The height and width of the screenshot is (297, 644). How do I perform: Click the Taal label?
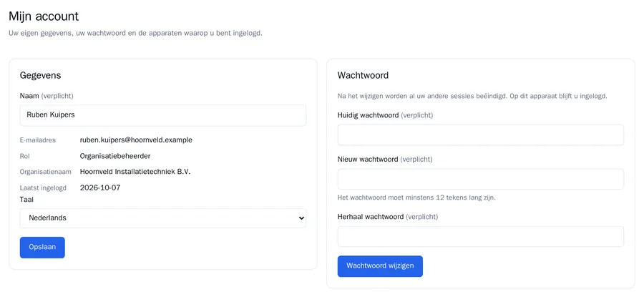[x=26, y=200]
